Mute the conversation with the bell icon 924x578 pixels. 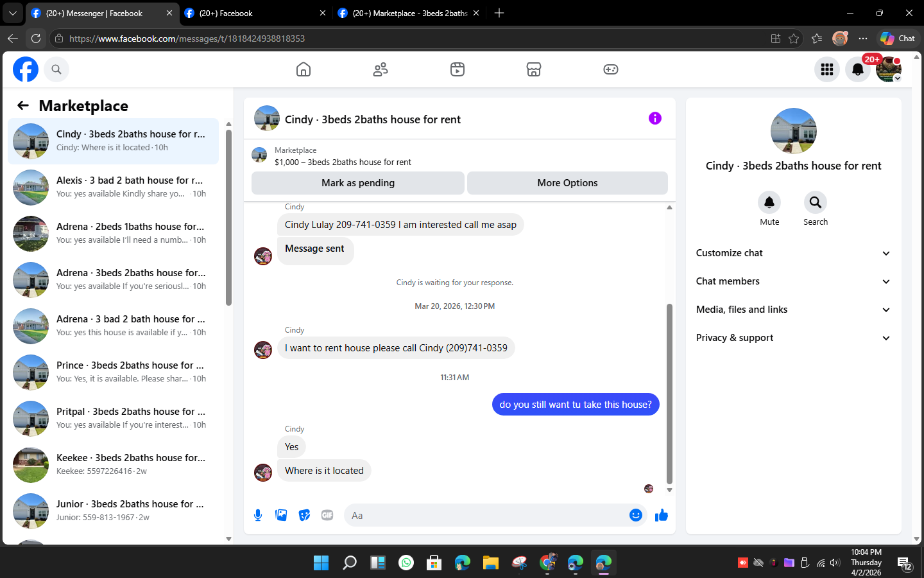coord(769,202)
